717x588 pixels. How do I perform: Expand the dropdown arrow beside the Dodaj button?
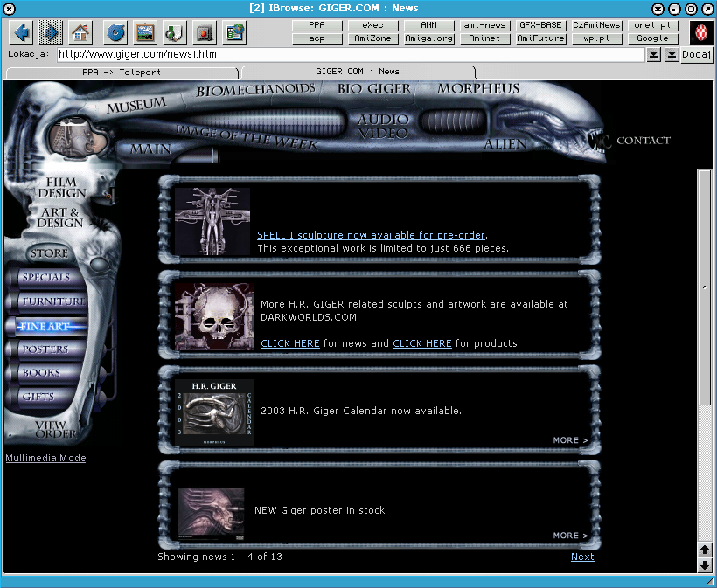pos(672,55)
